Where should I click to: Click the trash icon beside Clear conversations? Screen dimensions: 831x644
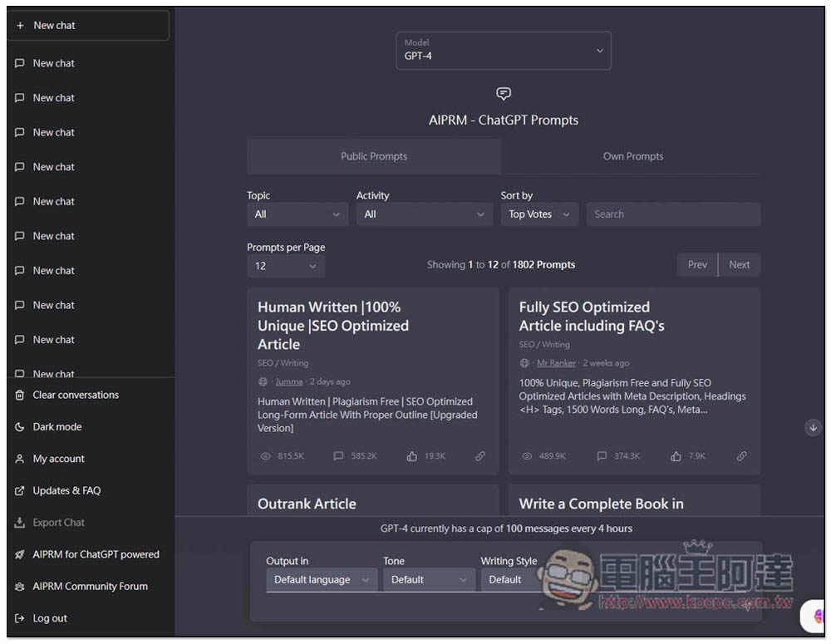point(20,395)
